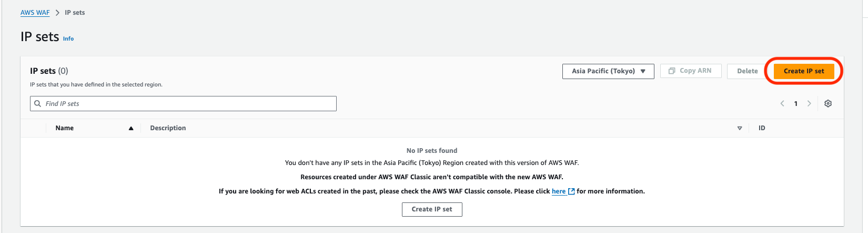
Task: Click the Delete button
Action: pos(747,71)
